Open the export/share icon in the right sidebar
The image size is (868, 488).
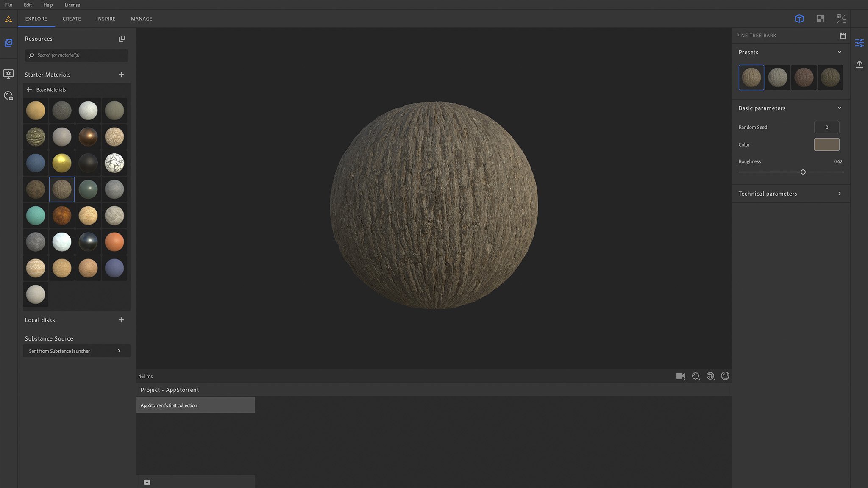point(859,64)
